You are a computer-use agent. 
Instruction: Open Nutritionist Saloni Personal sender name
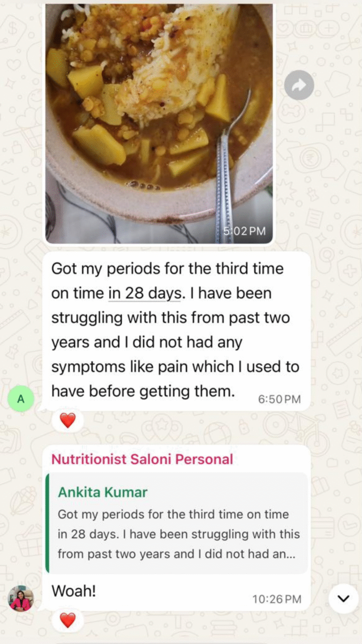(x=142, y=459)
